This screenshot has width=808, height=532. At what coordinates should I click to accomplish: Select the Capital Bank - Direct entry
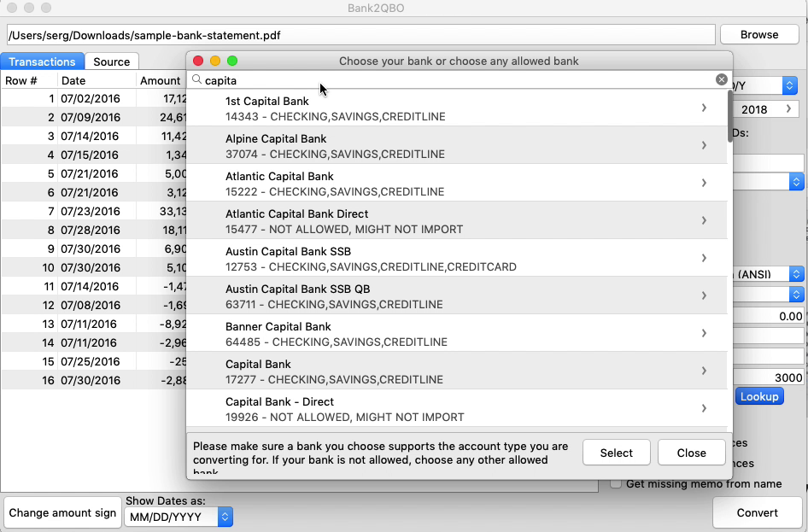tap(457, 408)
